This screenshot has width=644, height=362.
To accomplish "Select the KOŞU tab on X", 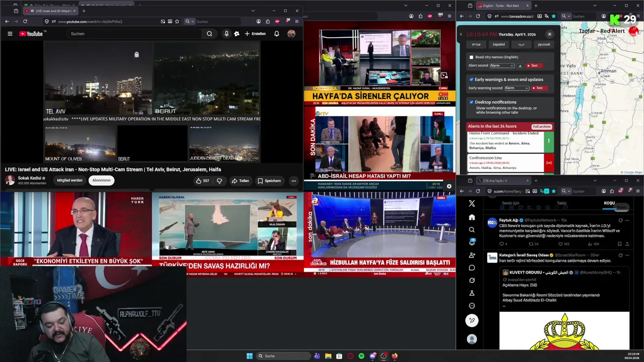I will point(609,203).
